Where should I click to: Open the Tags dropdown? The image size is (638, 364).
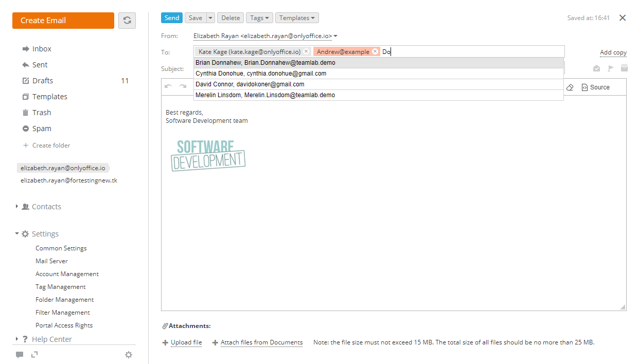click(259, 18)
